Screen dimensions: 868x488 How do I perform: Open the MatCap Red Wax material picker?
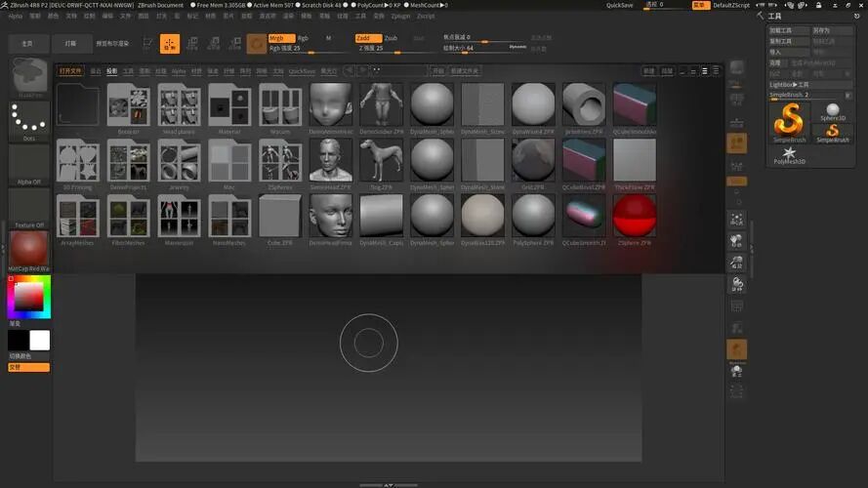pos(28,251)
